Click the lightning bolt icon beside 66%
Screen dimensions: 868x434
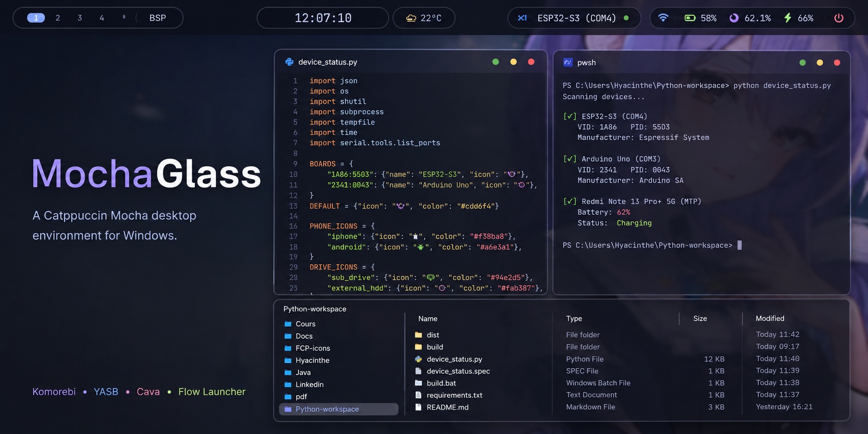[788, 18]
